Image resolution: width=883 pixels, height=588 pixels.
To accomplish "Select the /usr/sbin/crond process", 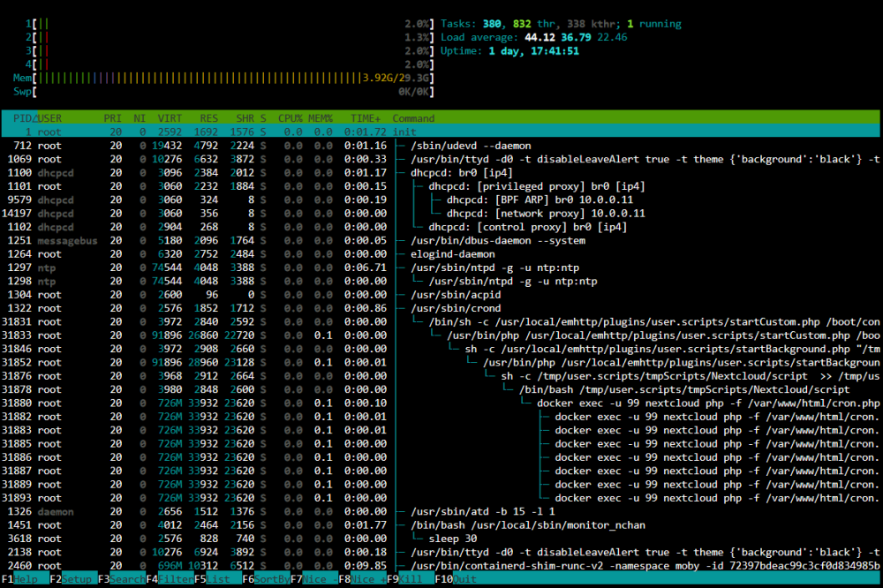I will coord(441,308).
